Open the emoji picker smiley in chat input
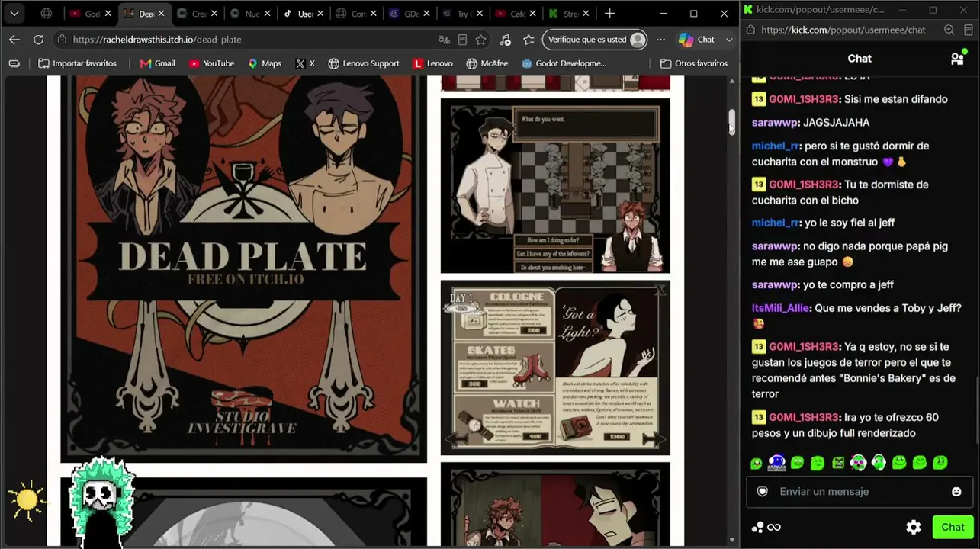 (x=956, y=492)
